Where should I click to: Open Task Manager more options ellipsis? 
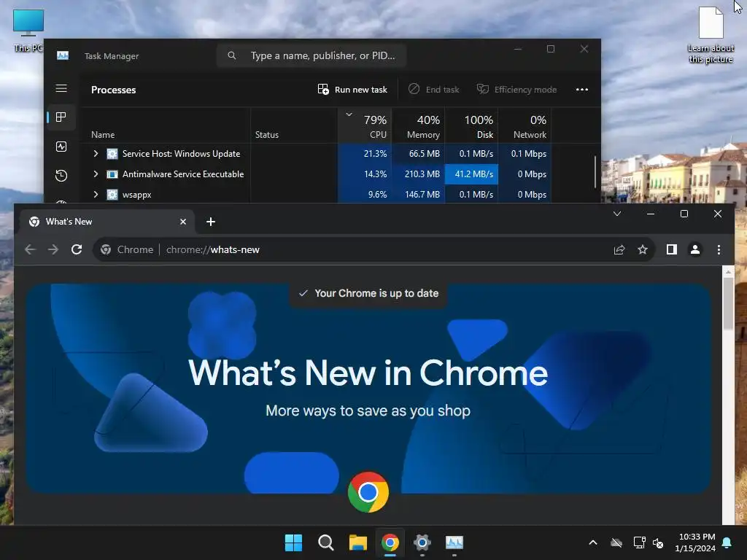click(581, 90)
